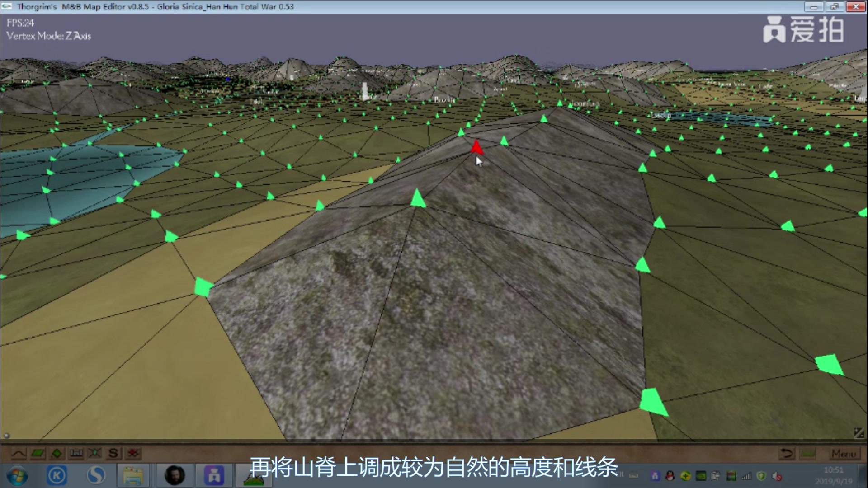868x488 pixels.
Task: Select the green star vertex tool
Action: [95, 453]
